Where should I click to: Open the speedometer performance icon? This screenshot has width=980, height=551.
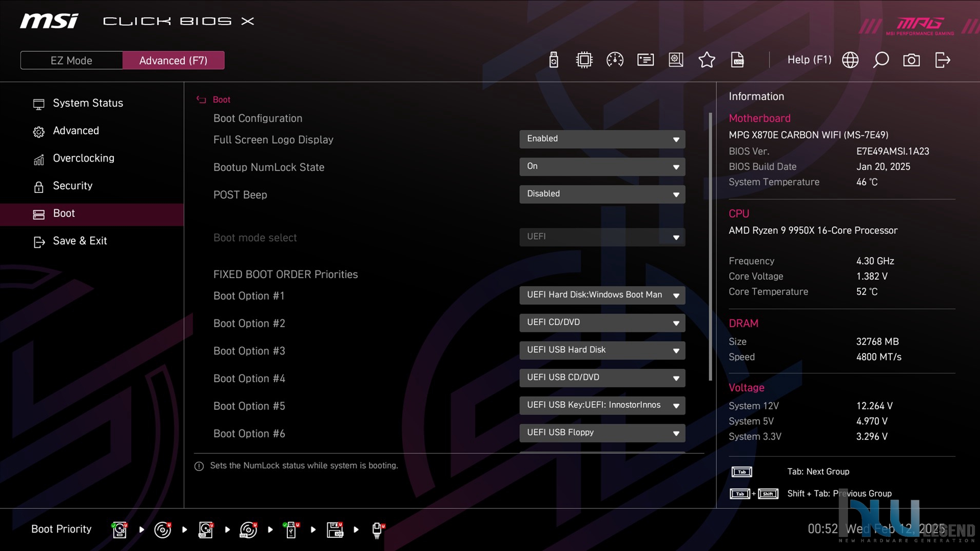pos(615,60)
